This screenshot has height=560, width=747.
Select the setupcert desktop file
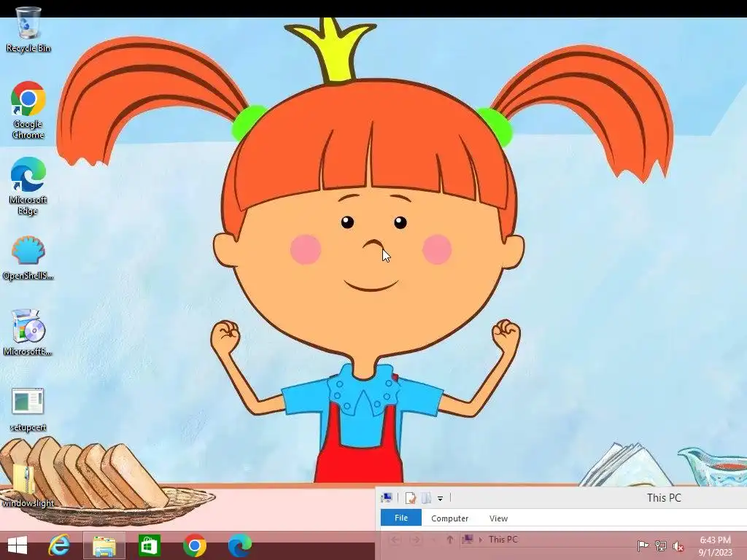click(x=28, y=410)
